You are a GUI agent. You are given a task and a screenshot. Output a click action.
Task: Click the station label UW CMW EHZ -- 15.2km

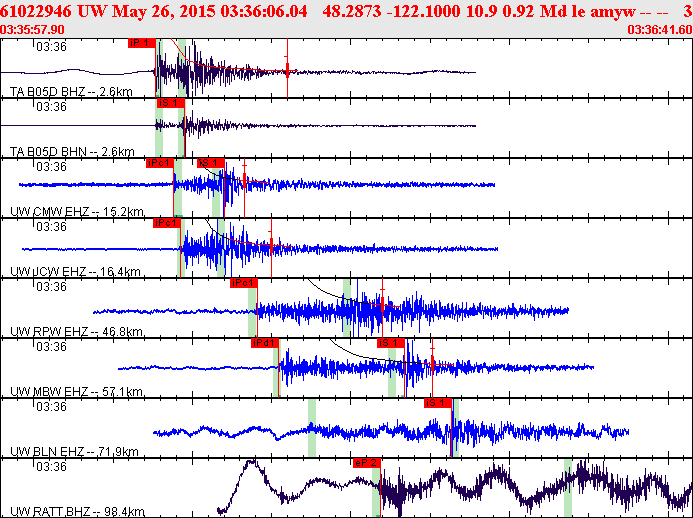77,212
